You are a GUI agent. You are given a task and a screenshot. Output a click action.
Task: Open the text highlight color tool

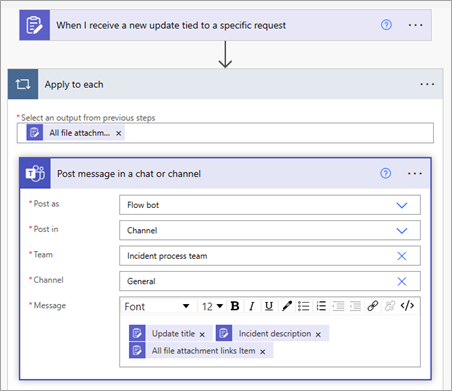click(x=286, y=306)
